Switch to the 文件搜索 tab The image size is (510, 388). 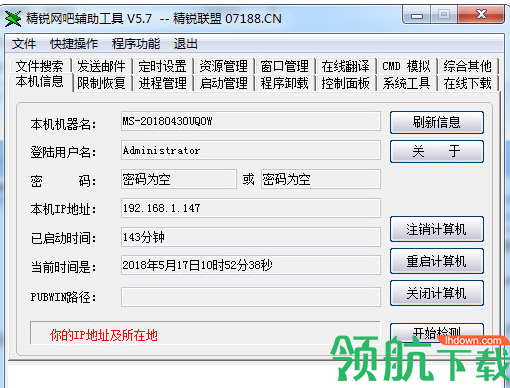point(39,66)
